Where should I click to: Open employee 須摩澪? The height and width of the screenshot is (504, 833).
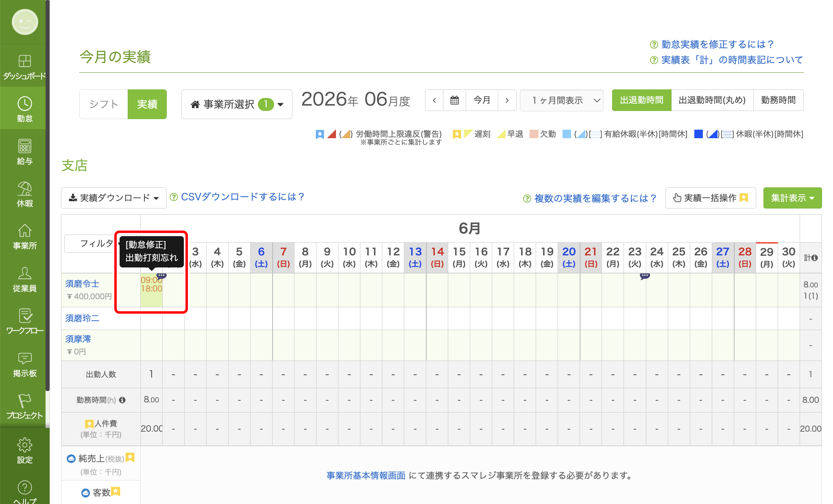pyautogui.click(x=78, y=339)
